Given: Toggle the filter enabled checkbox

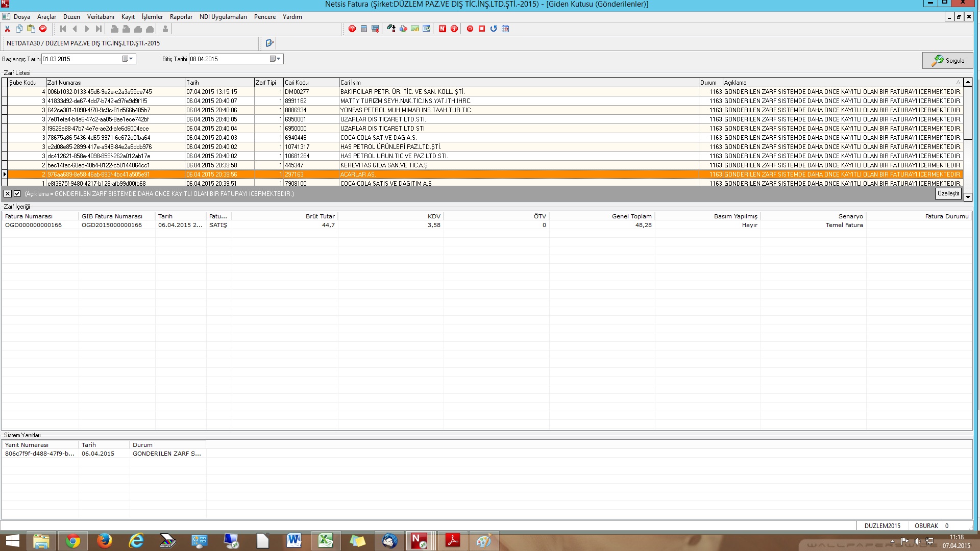Looking at the screenshot, I should click(17, 194).
